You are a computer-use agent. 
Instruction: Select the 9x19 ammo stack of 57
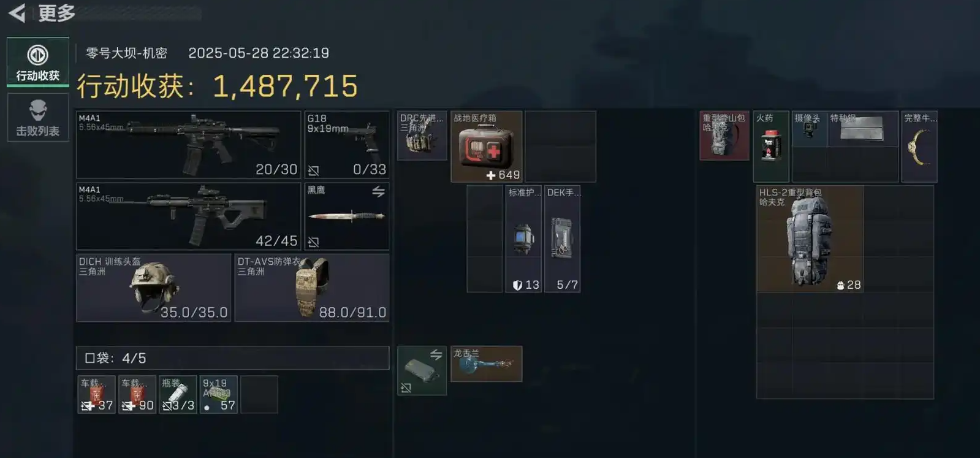[x=219, y=394]
